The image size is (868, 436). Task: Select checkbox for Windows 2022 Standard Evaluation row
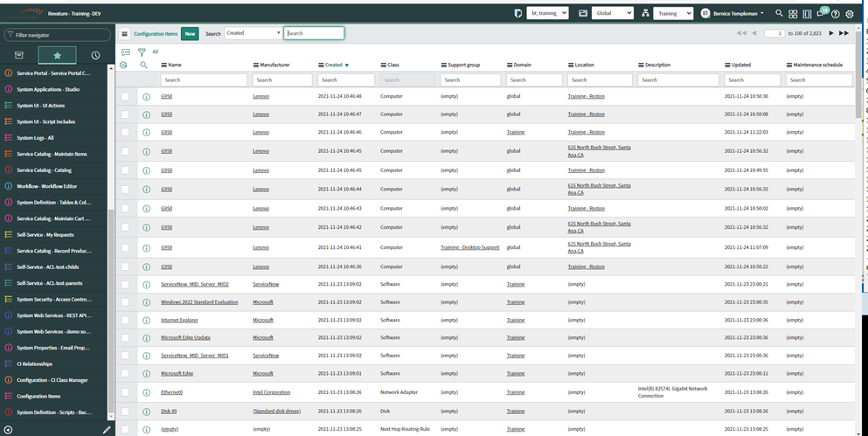point(125,302)
